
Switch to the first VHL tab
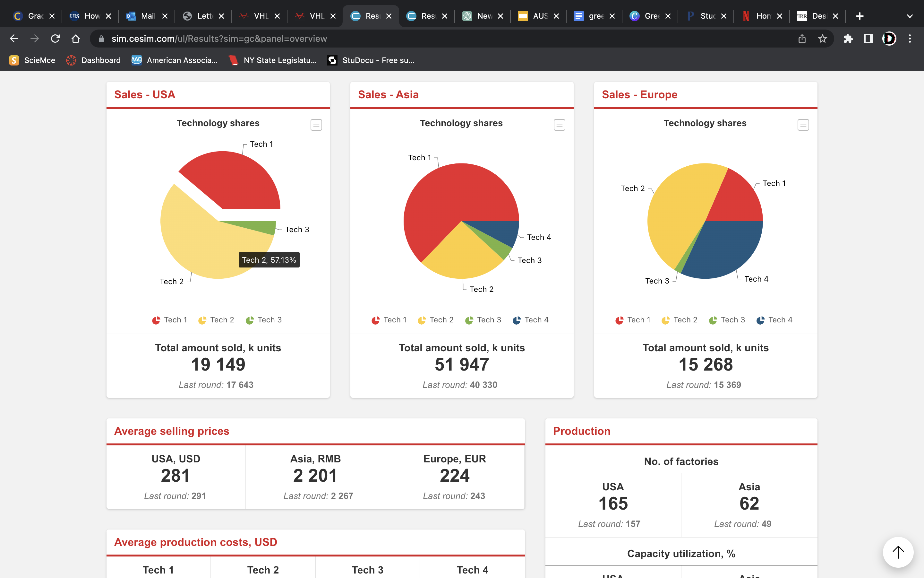(259, 16)
